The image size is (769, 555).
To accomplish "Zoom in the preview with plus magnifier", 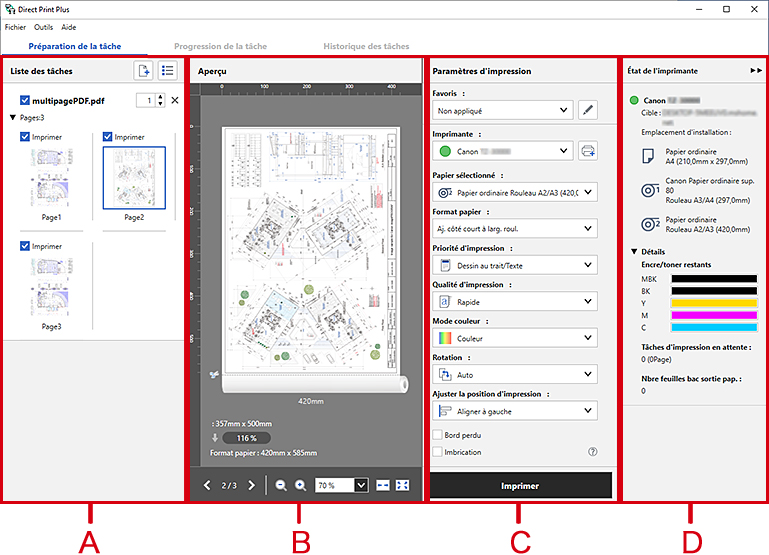I will pos(300,485).
